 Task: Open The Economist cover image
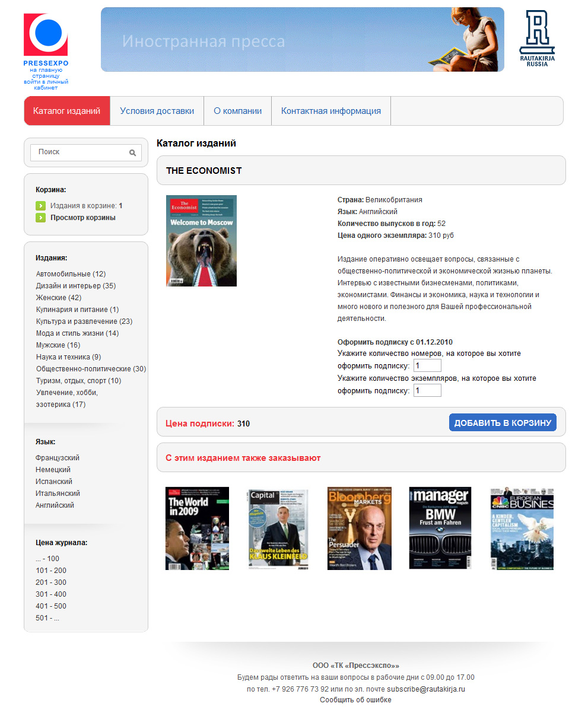tap(201, 241)
